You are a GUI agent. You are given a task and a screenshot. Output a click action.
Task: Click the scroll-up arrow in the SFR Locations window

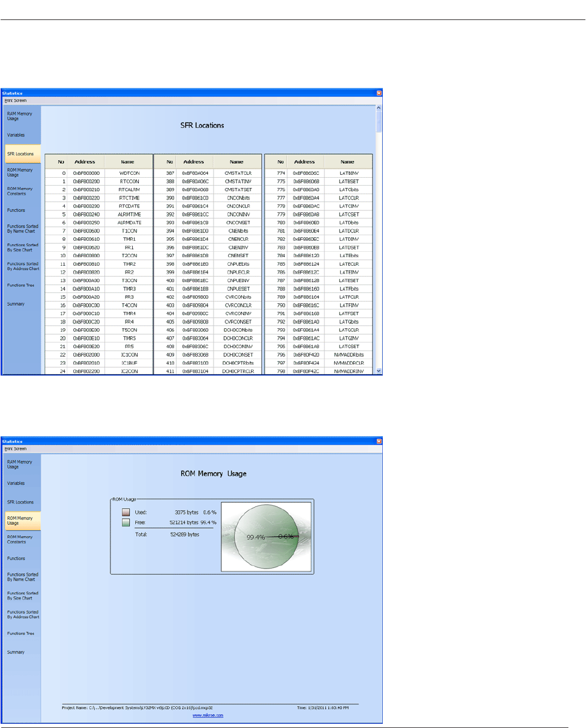[x=380, y=108]
